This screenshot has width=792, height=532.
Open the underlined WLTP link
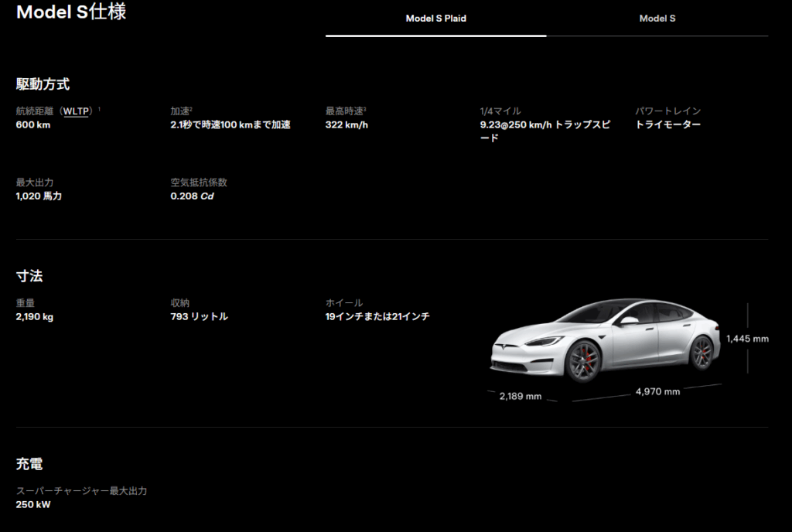pos(76,111)
